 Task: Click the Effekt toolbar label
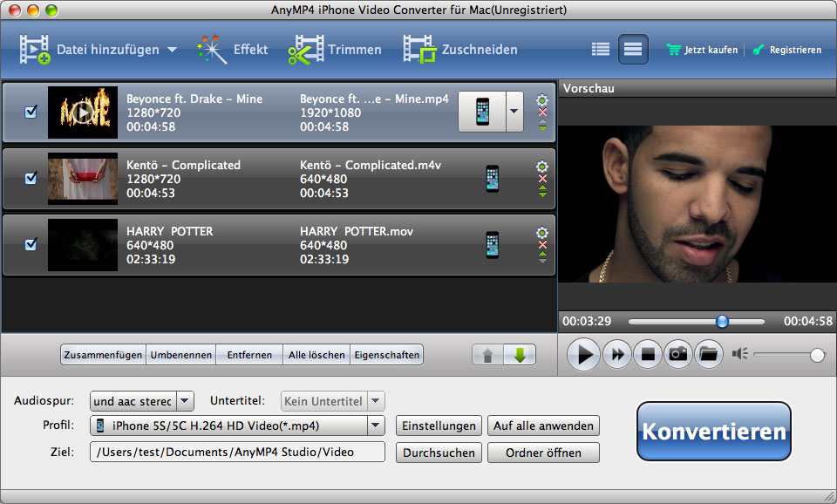click(x=250, y=50)
